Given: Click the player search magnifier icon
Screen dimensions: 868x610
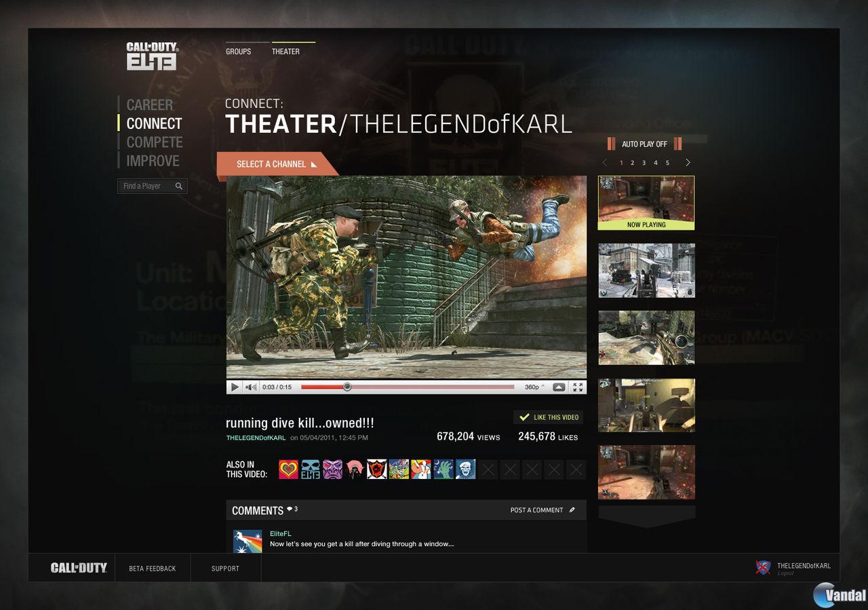Looking at the screenshot, I should point(179,186).
